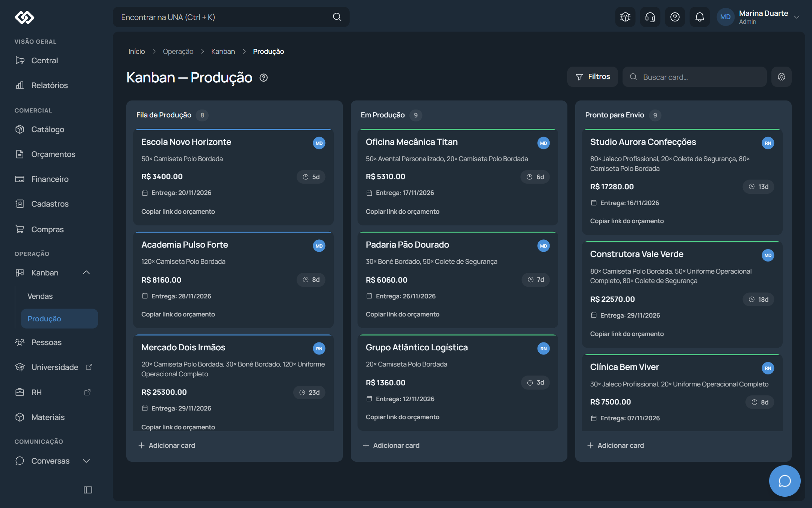Expand the Conversas sidebar section
Screen dimensions: 812x508
pos(86,461)
